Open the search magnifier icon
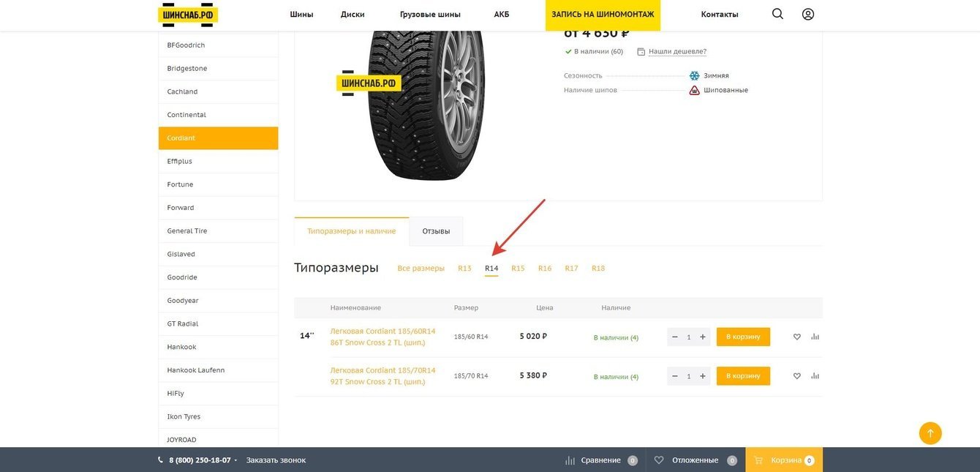 click(x=777, y=14)
